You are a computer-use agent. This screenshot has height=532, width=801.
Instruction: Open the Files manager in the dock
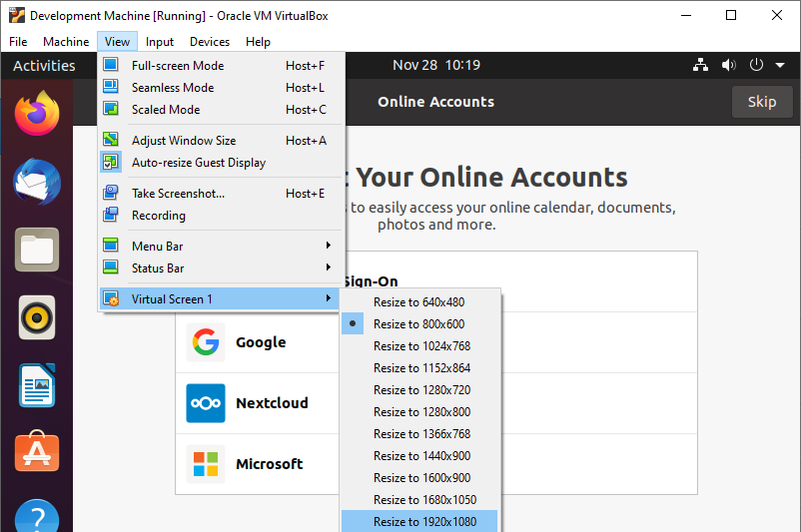tap(37, 250)
